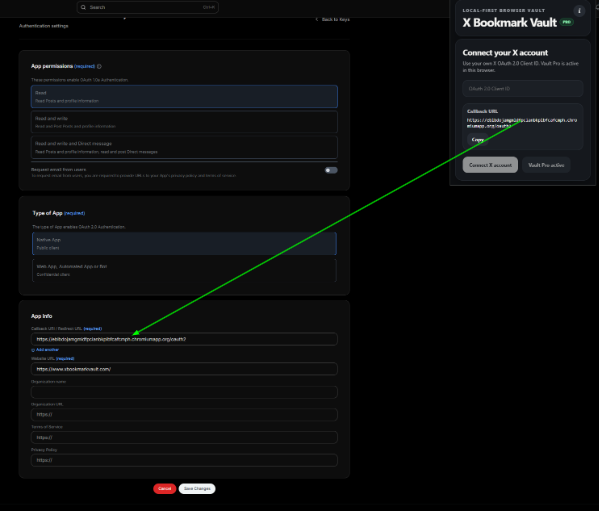Open the info icon in X Bookmark Vault popup
The height and width of the screenshot is (511, 599).
[579, 11]
